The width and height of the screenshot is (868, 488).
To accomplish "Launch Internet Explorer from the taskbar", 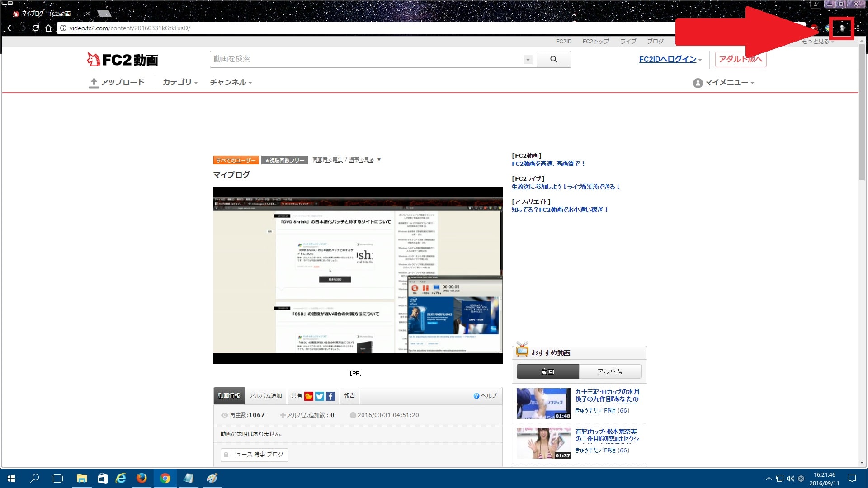I will tap(121, 479).
